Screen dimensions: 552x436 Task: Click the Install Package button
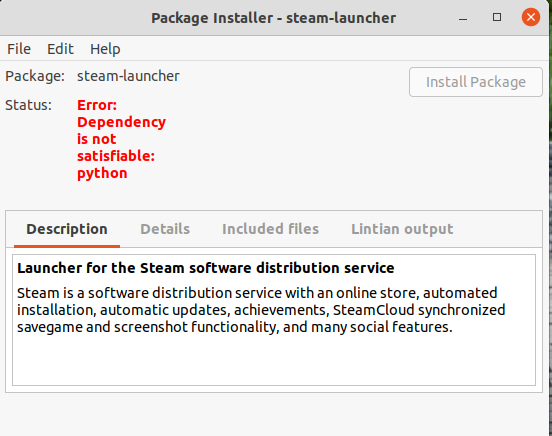476,82
